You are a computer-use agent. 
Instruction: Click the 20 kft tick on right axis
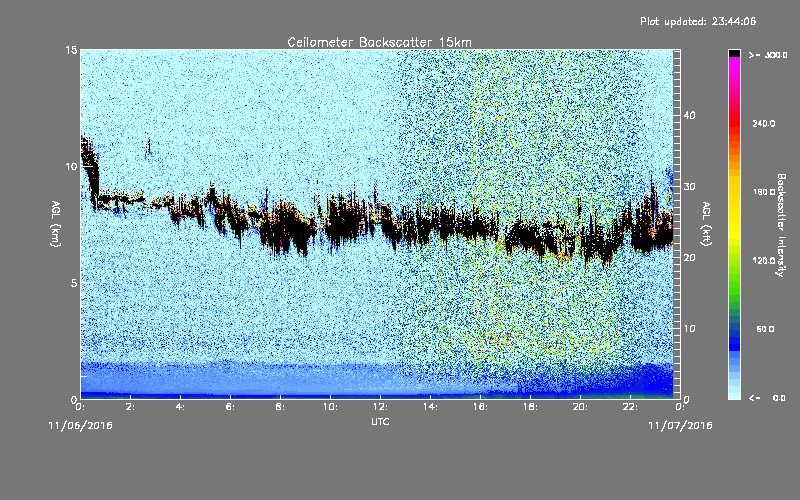[x=689, y=257]
